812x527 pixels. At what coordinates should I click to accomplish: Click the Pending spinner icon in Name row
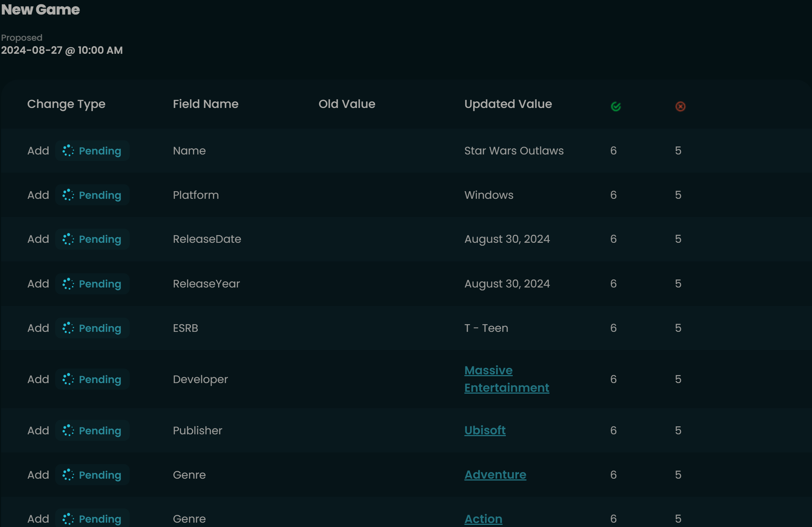(68, 150)
